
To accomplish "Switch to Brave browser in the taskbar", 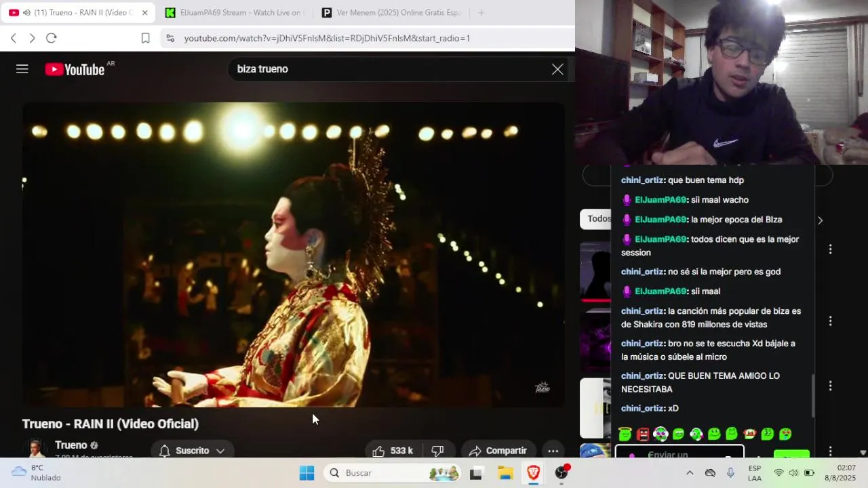I will tap(534, 473).
